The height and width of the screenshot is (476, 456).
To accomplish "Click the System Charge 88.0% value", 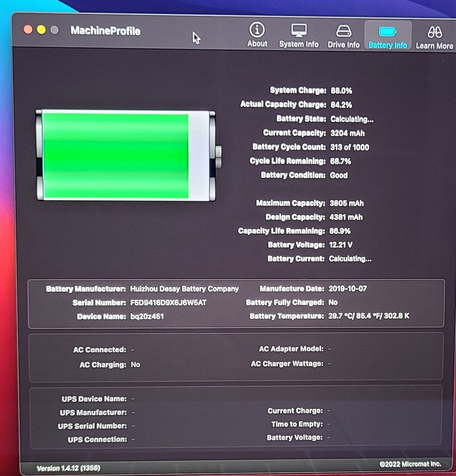I will [341, 91].
